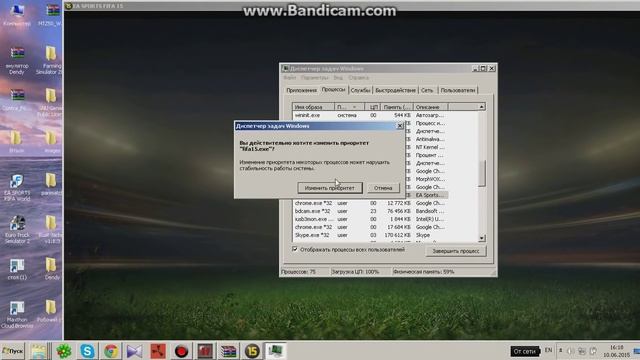Click the Физическая память: 59% status entry
Viewport: 640px width, 360px height.
424,271
